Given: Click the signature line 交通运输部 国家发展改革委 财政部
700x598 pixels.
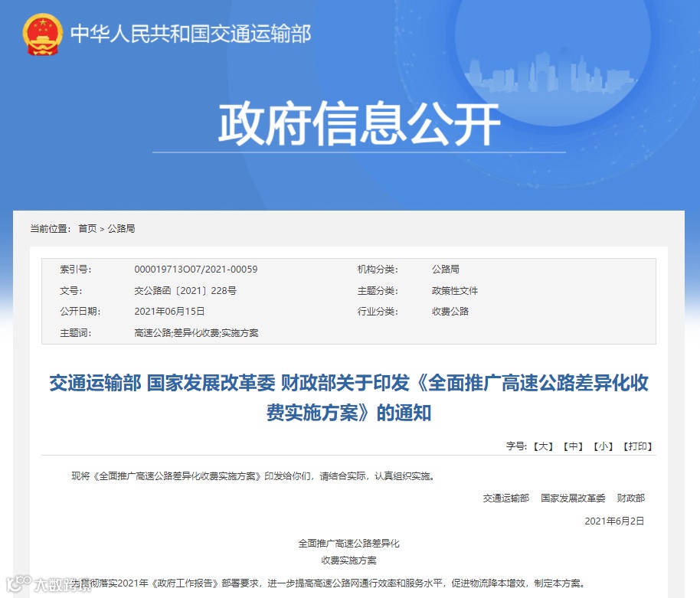Looking at the screenshot, I should coord(564,498).
